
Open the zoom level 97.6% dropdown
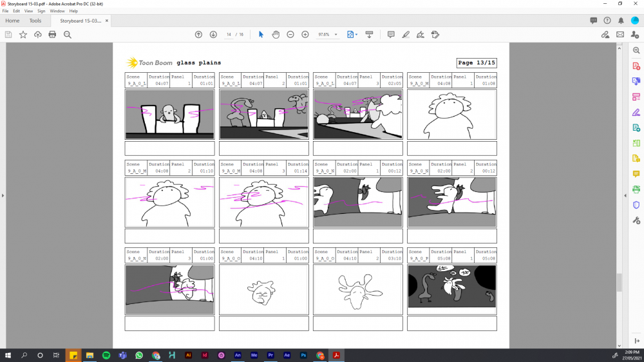point(328,34)
